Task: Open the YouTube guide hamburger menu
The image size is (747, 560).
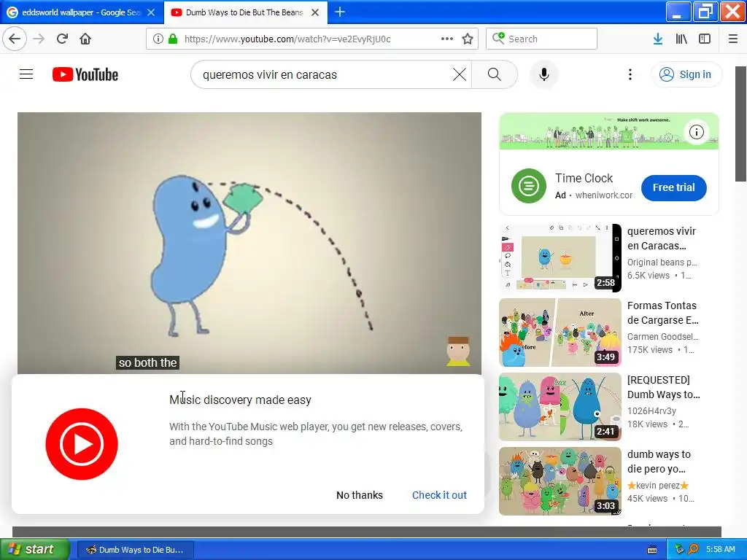Action: pos(26,74)
